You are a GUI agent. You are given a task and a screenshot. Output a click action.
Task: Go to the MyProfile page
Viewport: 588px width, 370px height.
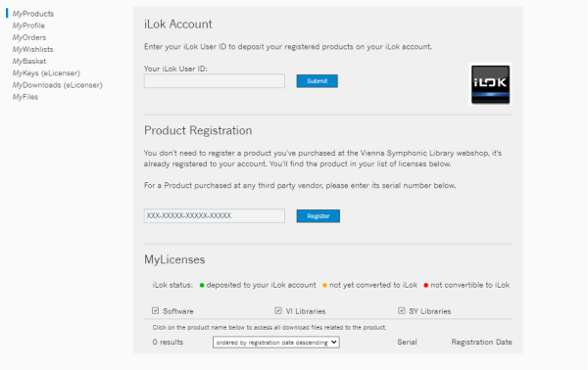tap(28, 25)
